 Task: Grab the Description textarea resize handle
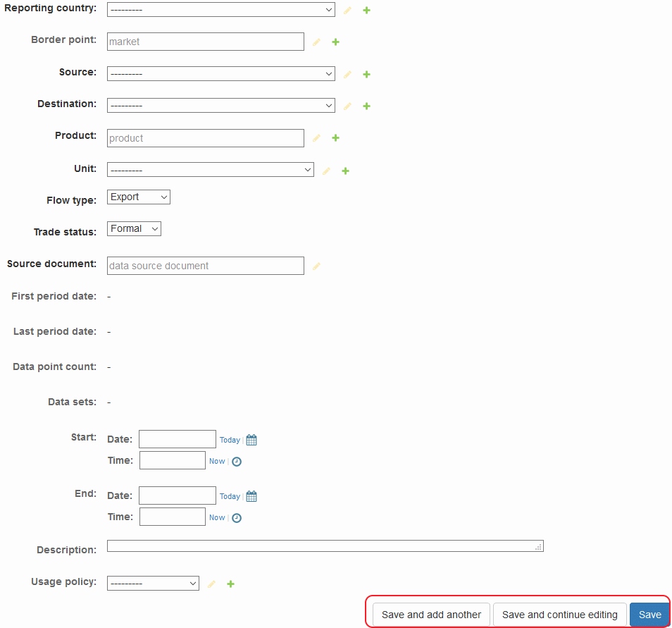(539, 548)
